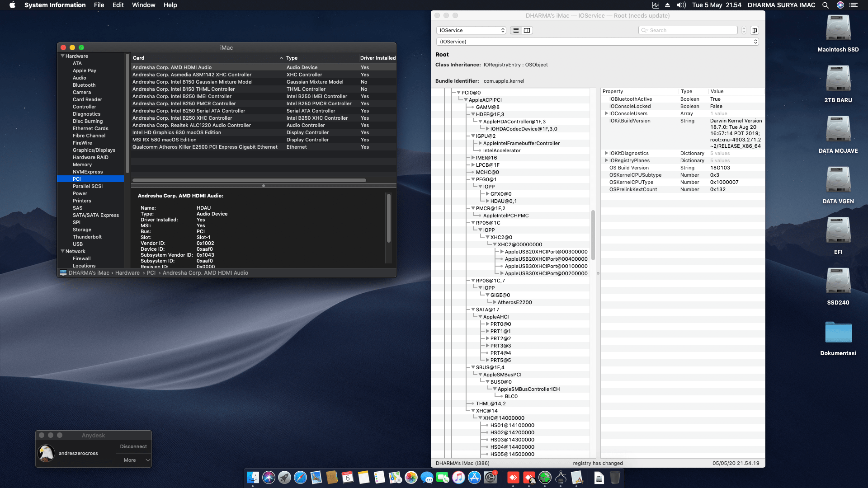Expand the IOConsoleUsers property array
Screen dimensions: 868x488
click(606, 113)
